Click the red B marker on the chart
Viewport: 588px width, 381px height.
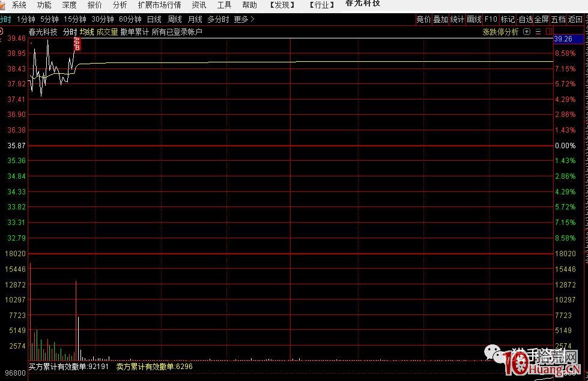point(77,47)
